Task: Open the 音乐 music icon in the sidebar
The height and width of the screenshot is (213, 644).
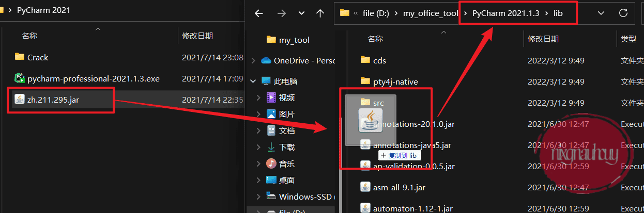Action: pos(271,163)
